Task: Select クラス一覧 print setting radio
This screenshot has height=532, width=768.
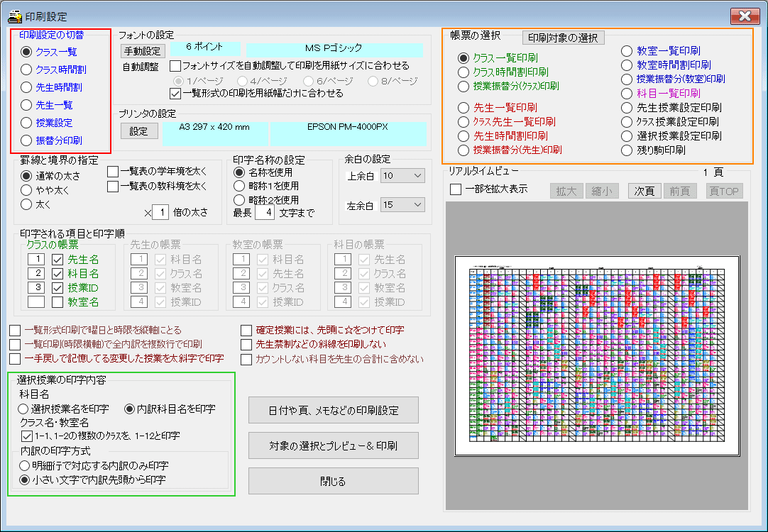Action: (x=26, y=51)
